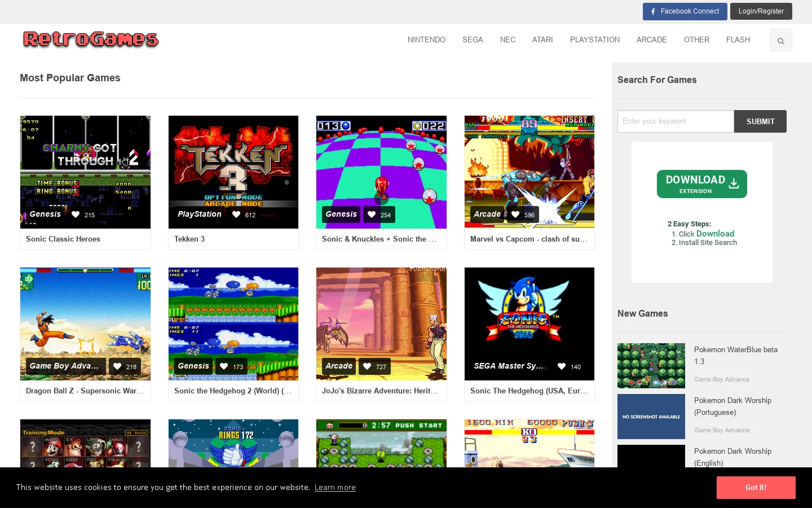Click the heart on Dragon Ball Z card
Viewport: 812px width, 508px height.
click(117, 366)
